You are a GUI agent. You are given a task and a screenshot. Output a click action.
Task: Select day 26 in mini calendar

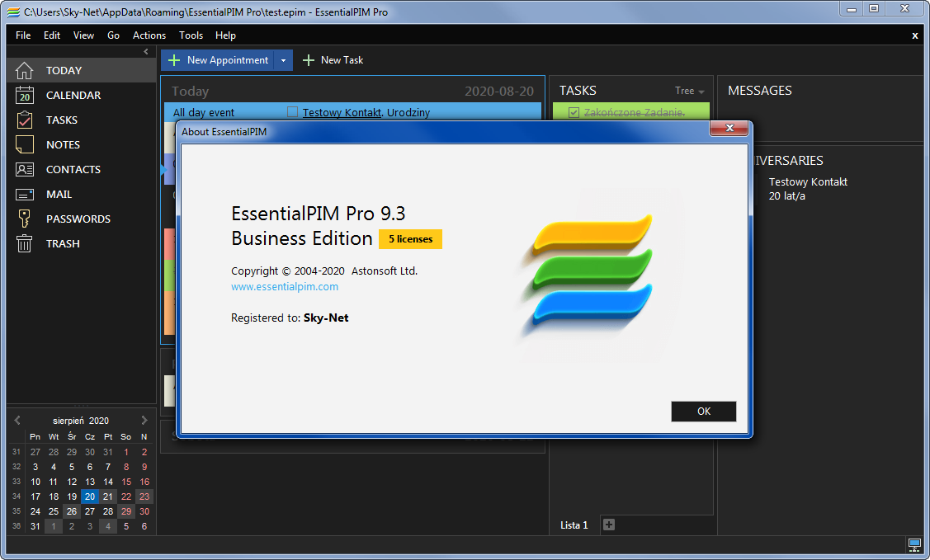pyautogui.click(x=72, y=511)
